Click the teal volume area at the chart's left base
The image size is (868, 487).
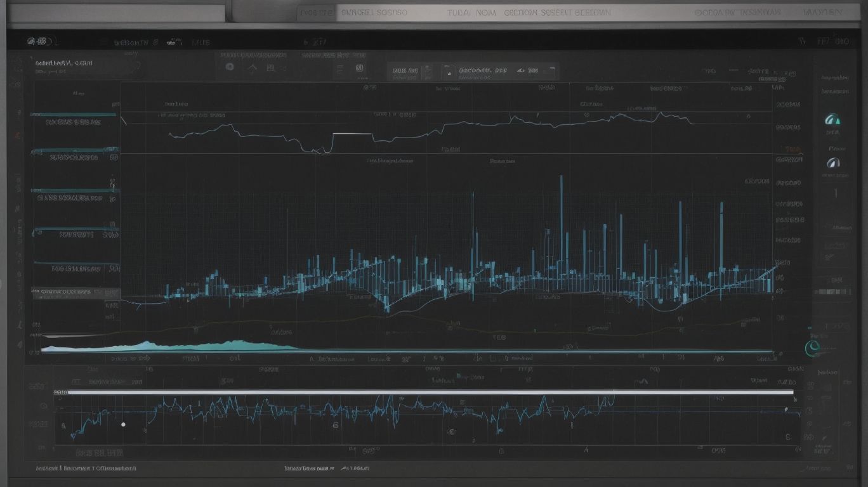[171, 346]
